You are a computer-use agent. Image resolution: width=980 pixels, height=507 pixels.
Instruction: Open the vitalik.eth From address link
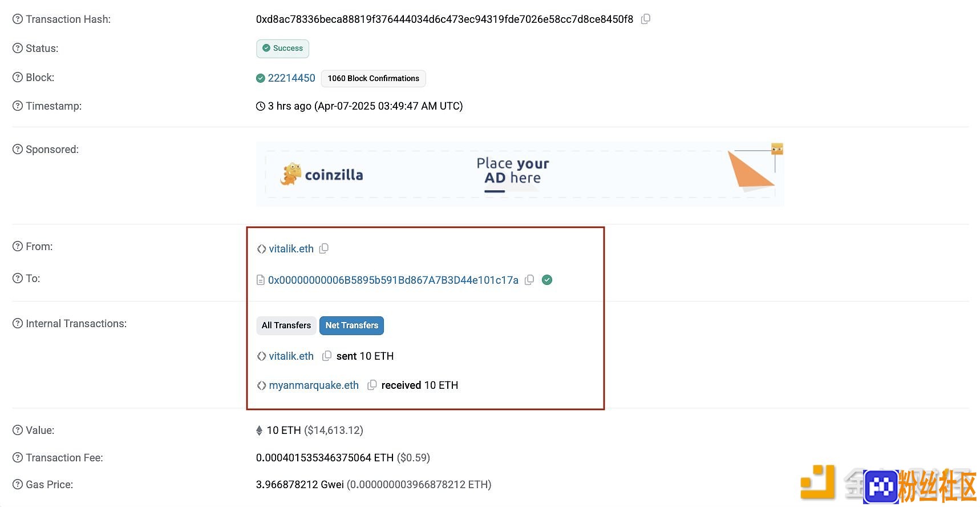coord(291,248)
